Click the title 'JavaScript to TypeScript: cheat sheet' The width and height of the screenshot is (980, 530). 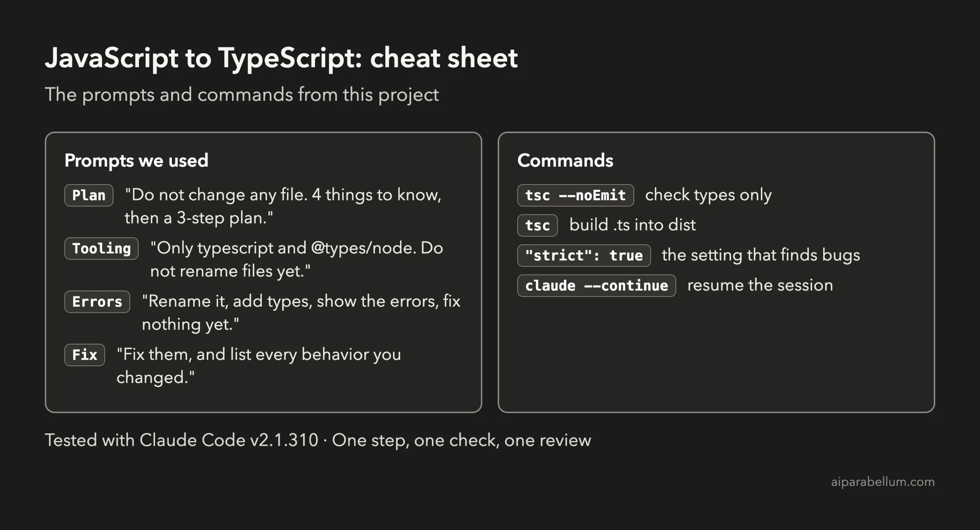281,58
